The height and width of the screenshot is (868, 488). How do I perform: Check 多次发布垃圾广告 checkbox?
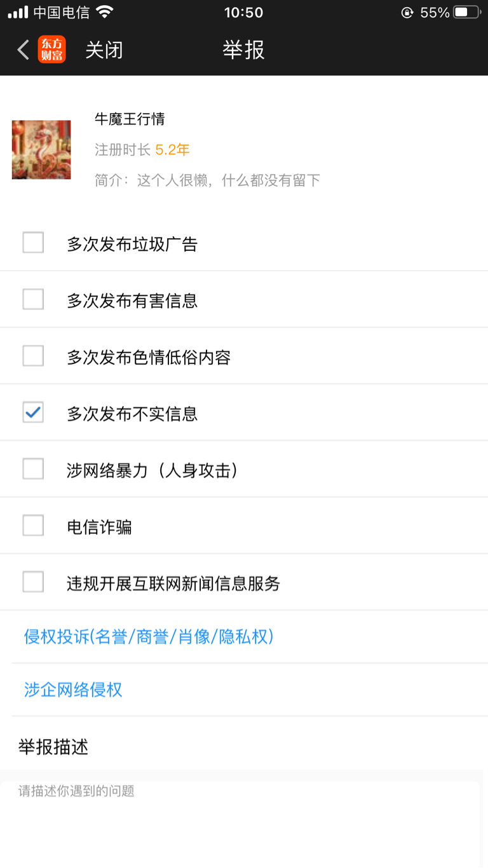33,243
